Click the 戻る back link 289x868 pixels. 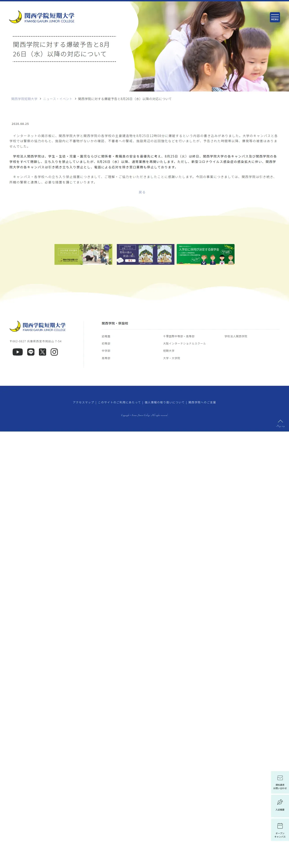click(x=142, y=192)
